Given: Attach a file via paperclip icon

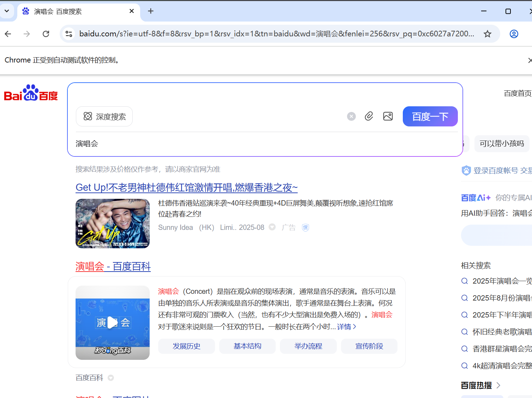Looking at the screenshot, I should [x=369, y=116].
